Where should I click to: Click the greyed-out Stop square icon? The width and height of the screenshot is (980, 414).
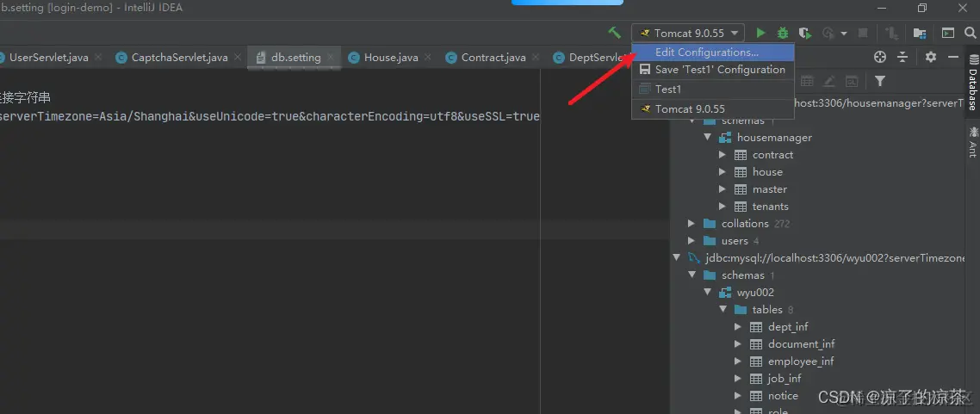click(x=863, y=33)
